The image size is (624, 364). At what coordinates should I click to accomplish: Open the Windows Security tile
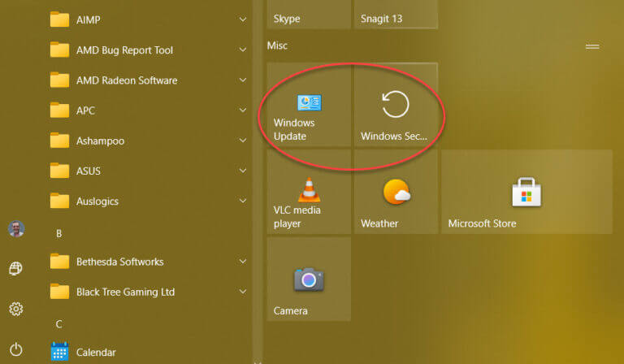(396, 105)
